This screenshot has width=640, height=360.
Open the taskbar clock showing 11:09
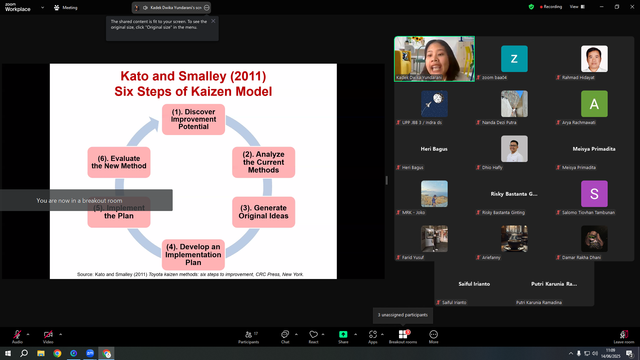(x=611, y=353)
